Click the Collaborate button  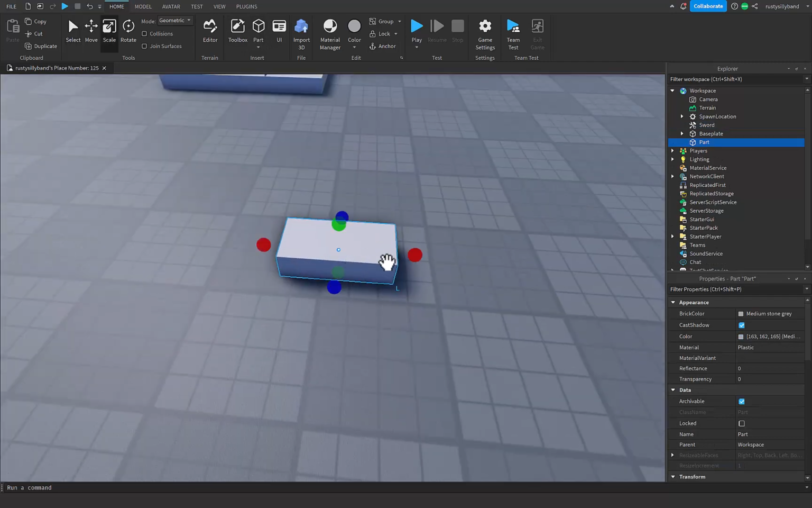pyautogui.click(x=708, y=6)
